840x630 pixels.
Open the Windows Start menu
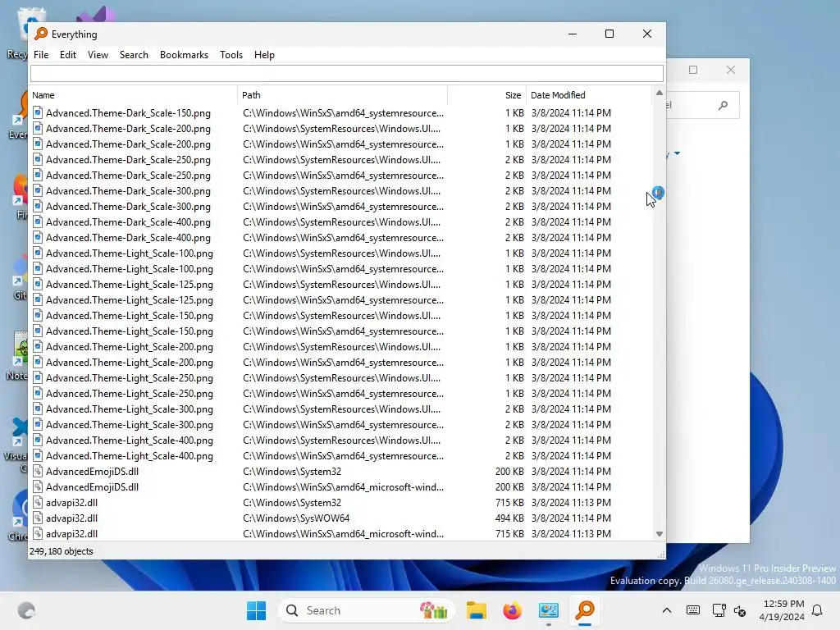[x=256, y=610]
